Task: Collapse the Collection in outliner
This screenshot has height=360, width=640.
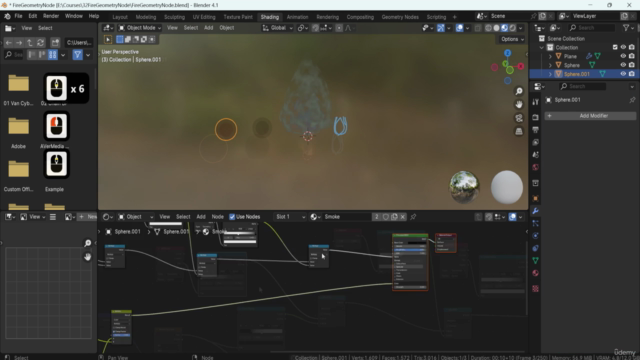Action: (542, 47)
